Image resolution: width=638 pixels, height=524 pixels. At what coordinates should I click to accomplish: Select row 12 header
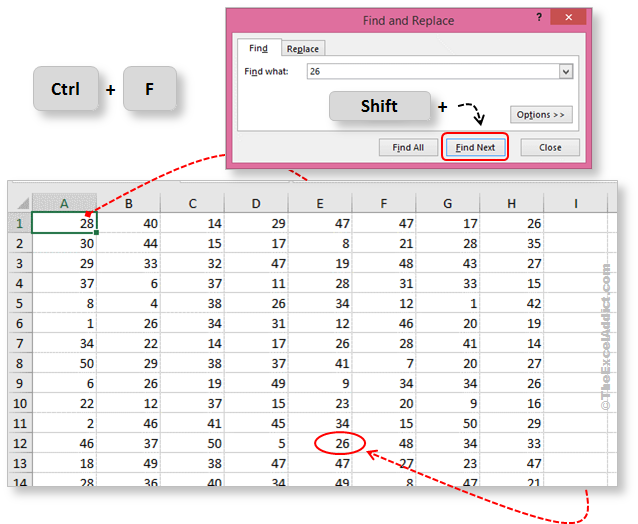[20, 443]
